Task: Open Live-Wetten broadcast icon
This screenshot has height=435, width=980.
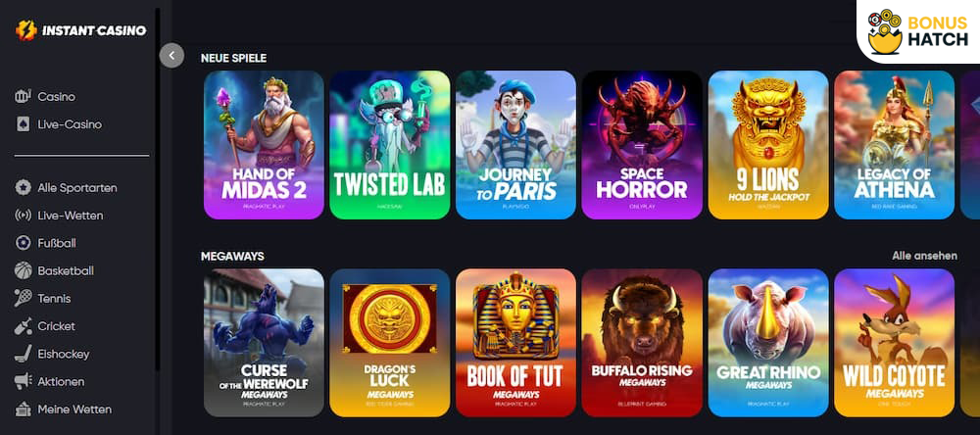Action: 23,216
